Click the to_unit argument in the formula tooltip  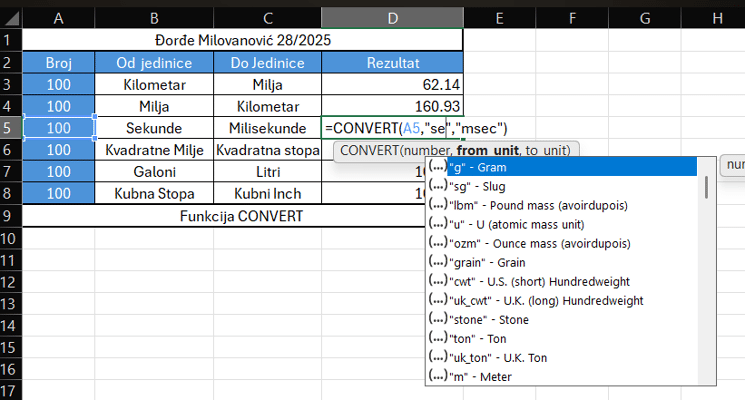[x=547, y=150]
